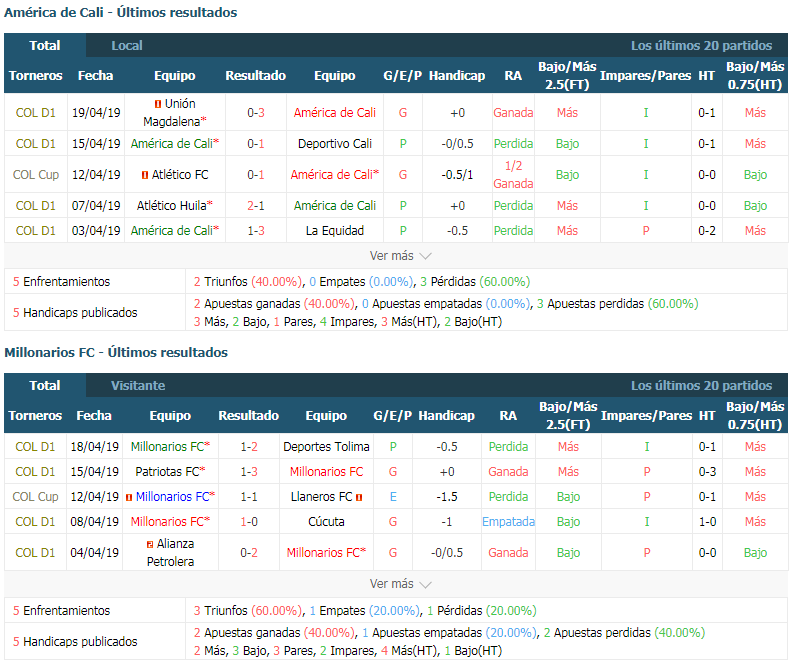Click América de Cali in the 19/04/19 row
Screen dimensions: 791x660
point(335,113)
